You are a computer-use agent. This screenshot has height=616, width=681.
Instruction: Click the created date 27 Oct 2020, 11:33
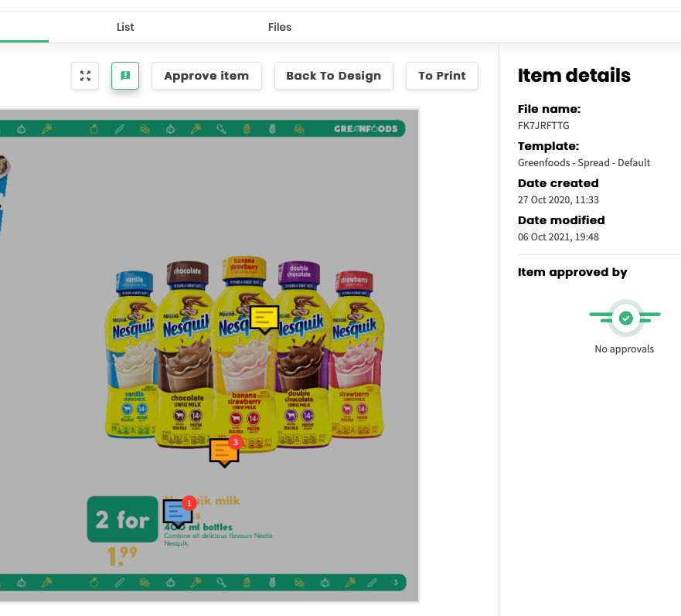coord(558,200)
